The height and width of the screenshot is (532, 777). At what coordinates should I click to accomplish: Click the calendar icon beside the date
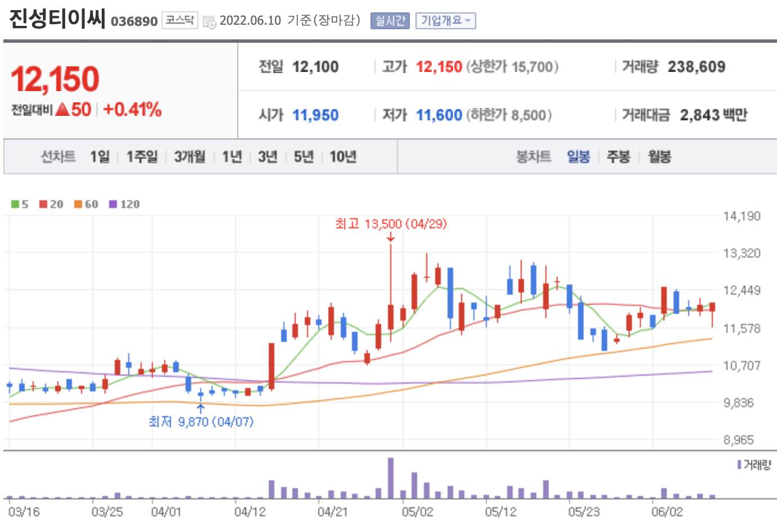coord(209,22)
